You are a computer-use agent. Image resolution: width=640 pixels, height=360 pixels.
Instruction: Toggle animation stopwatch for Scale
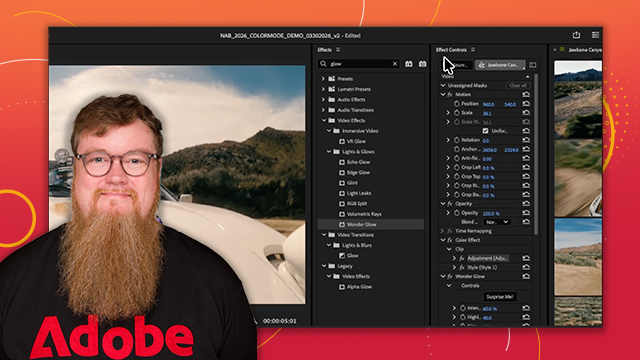pyautogui.click(x=457, y=113)
